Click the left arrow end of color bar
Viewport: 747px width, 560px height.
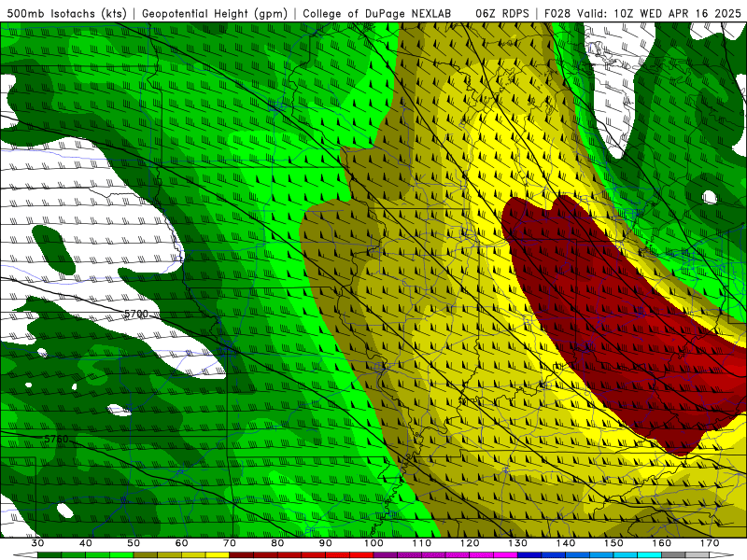coord(25,555)
